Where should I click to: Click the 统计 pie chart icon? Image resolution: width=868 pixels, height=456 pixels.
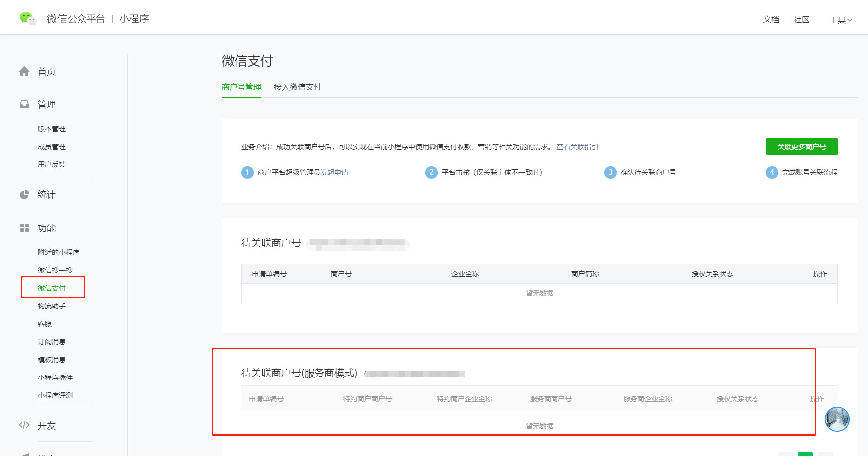tap(24, 194)
